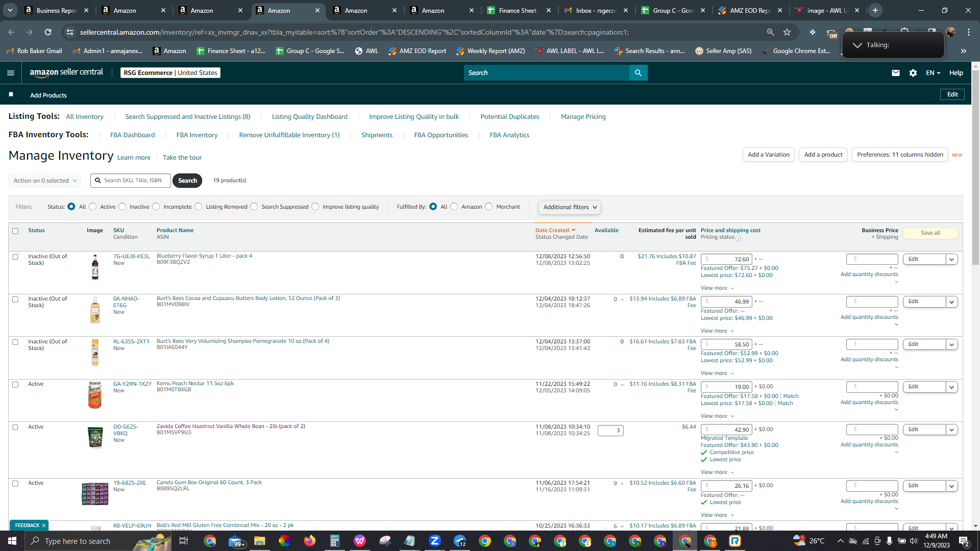The width and height of the screenshot is (980, 551).
Task: Click the browser zoom magnifier icon
Action: (770, 32)
